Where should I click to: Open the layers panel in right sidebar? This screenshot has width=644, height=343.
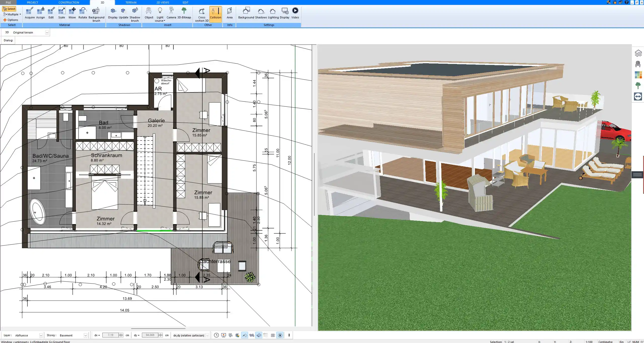pos(638,53)
